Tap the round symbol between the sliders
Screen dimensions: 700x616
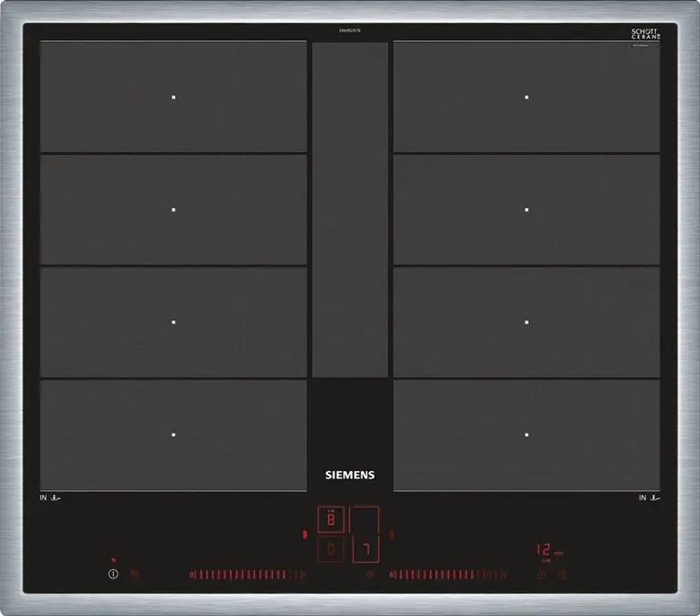pyautogui.click(x=370, y=575)
